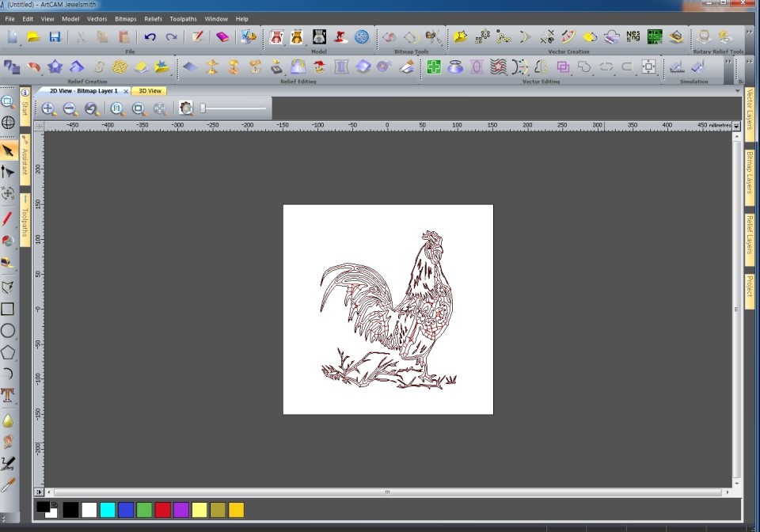Pick the red colour swatch
The height and width of the screenshot is (532, 760).
[163, 510]
